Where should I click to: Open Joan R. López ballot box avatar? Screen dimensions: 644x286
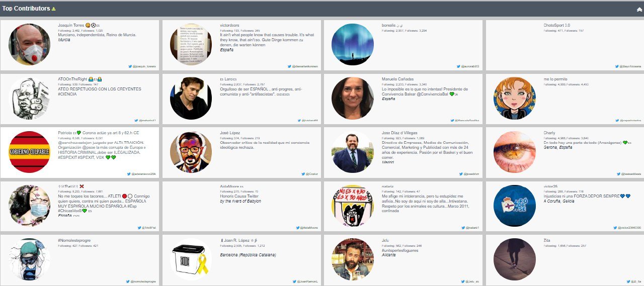coord(191,259)
